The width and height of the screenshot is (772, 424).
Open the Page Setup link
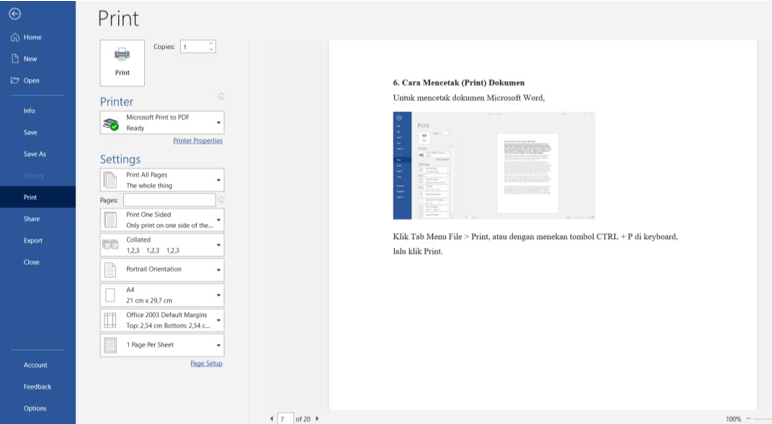pos(206,363)
